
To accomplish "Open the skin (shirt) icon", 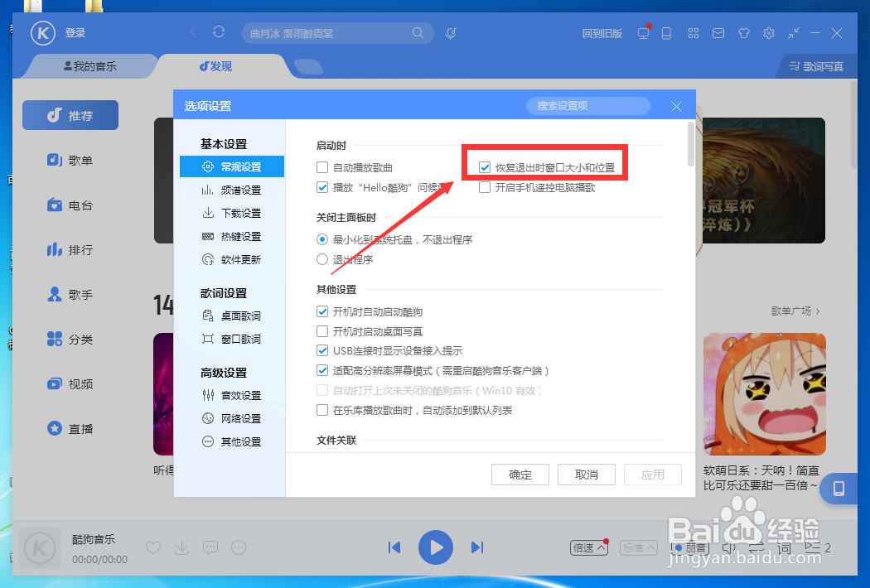I will [x=743, y=33].
